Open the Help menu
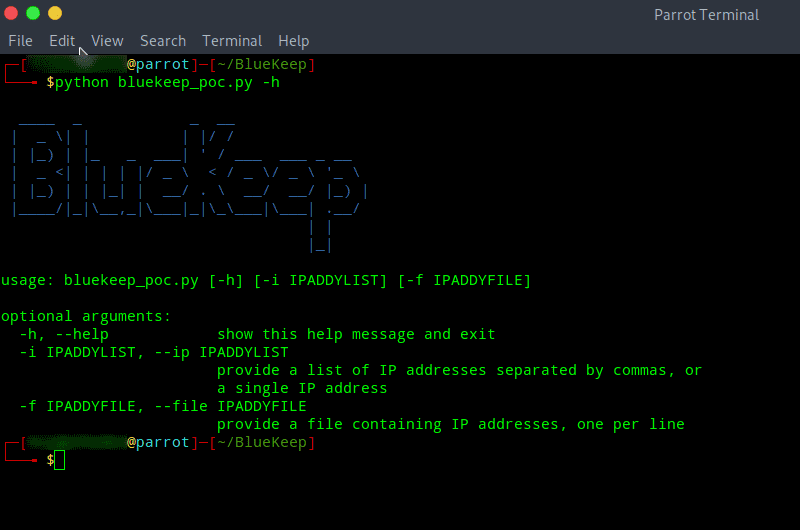Viewport: 800px width, 530px height. 293,41
